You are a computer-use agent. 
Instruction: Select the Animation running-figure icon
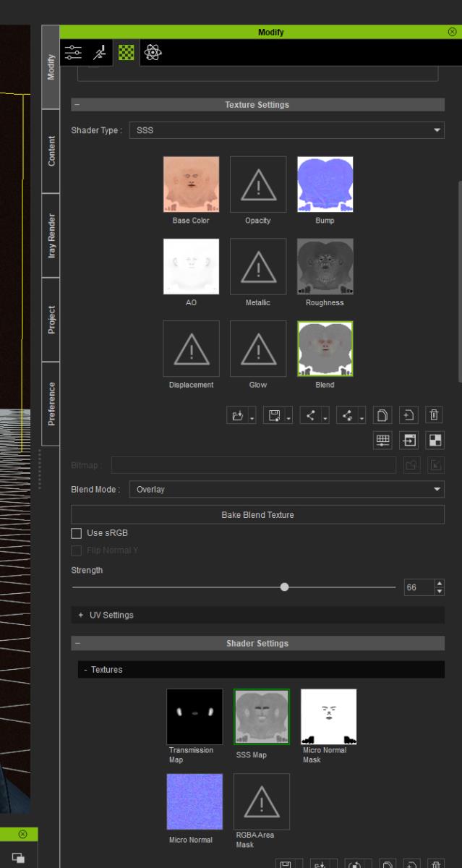100,53
